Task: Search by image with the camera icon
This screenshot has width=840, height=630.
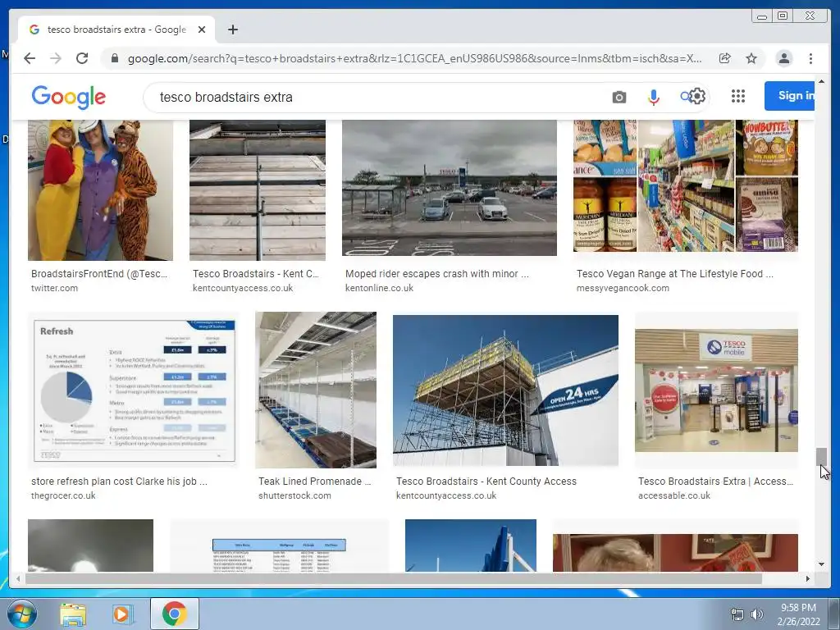Action: [619, 97]
